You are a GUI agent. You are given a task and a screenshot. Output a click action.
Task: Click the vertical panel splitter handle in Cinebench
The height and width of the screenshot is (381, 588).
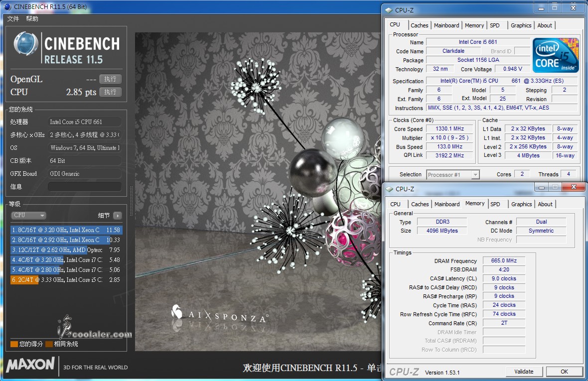(131, 201)
